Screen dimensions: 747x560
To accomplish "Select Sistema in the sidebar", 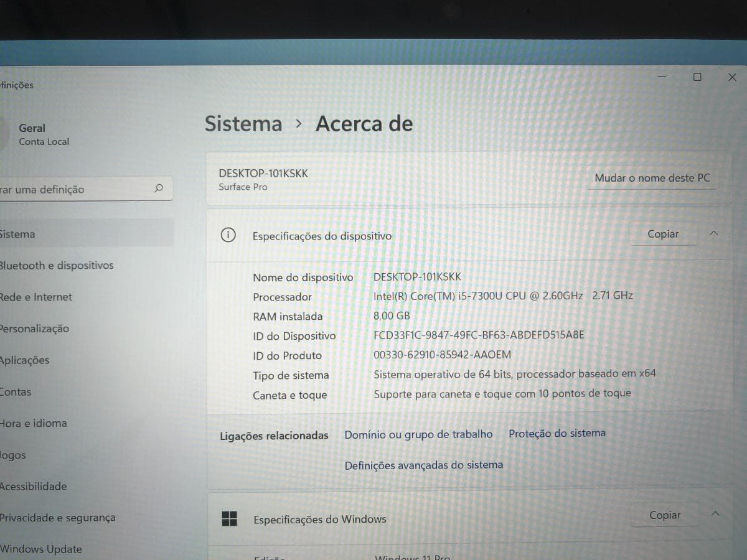I will point(87,234).
